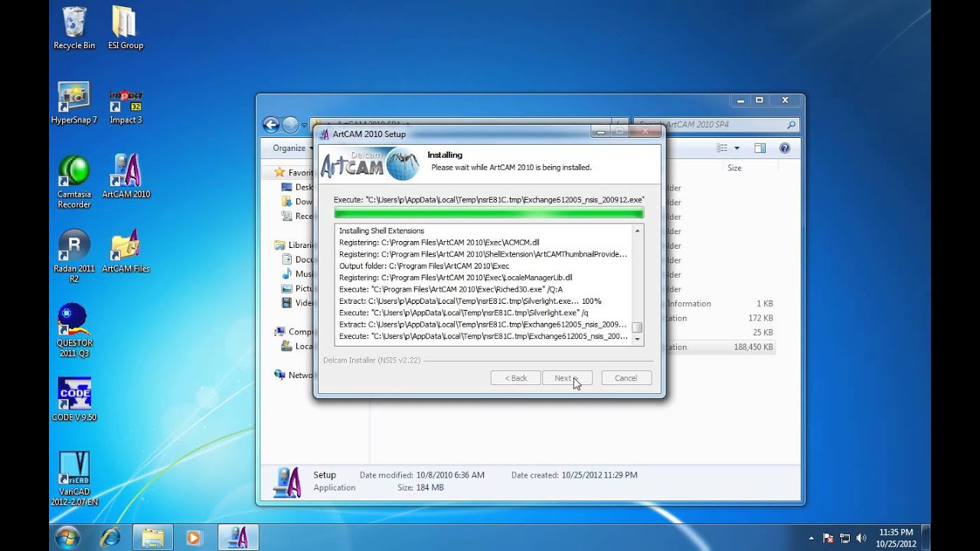Open Windows Explorer taskbar icon

(x=153, y=537)
